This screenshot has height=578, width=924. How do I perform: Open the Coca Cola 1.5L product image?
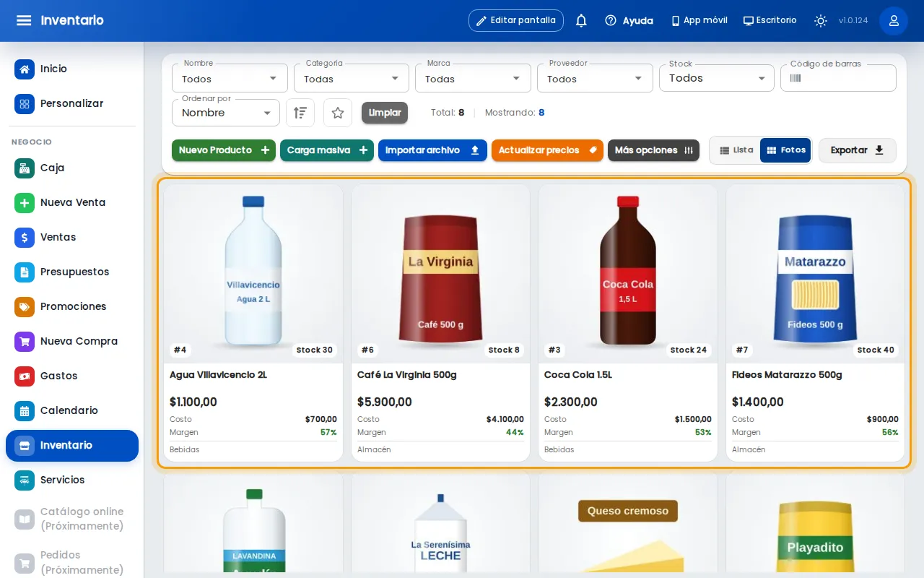tap(628, 274)
